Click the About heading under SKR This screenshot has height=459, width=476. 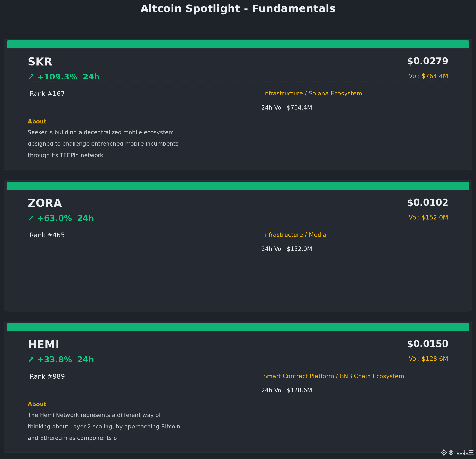[x=37, y=122]
